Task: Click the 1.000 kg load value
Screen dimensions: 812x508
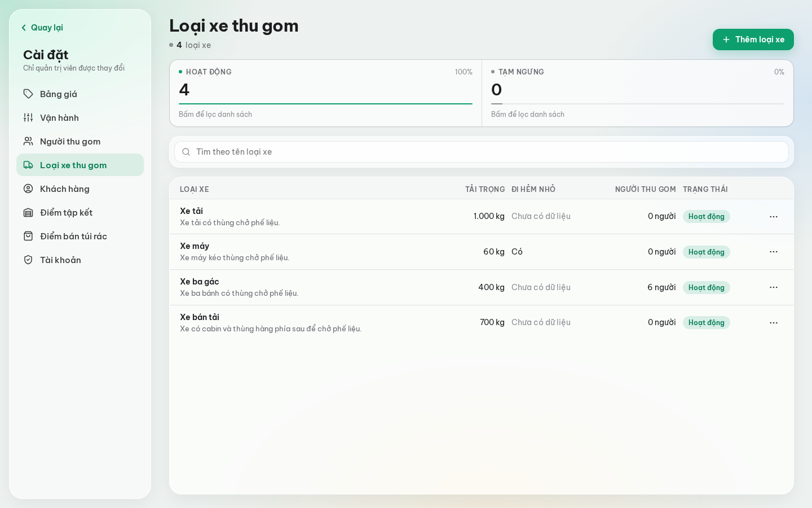Action: [489, 216]
